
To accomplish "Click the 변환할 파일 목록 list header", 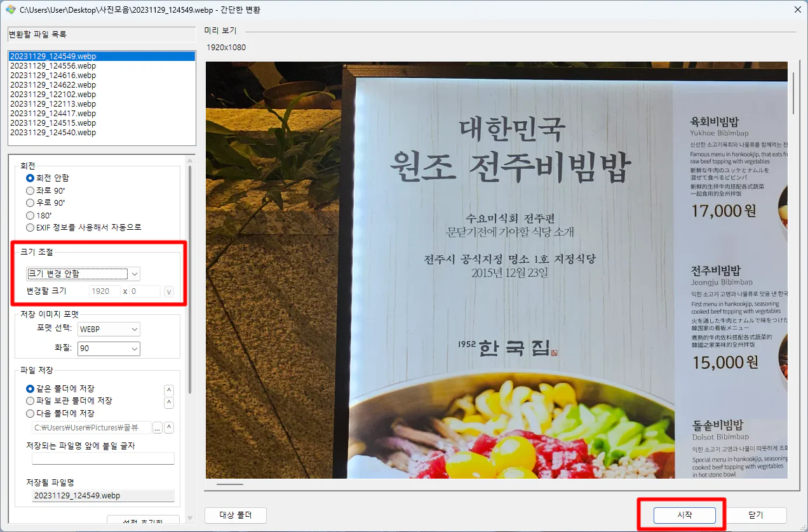I will 102,34.
